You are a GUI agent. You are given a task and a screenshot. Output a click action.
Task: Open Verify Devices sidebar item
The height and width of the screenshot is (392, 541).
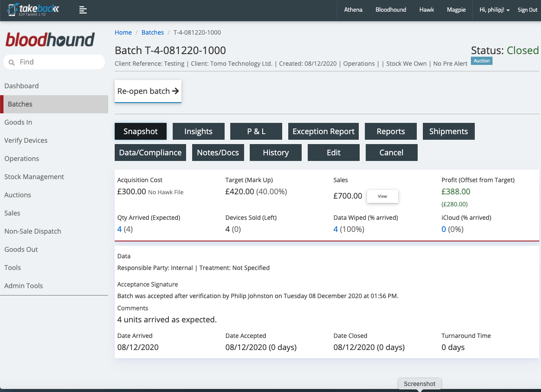tap(54, 140)
